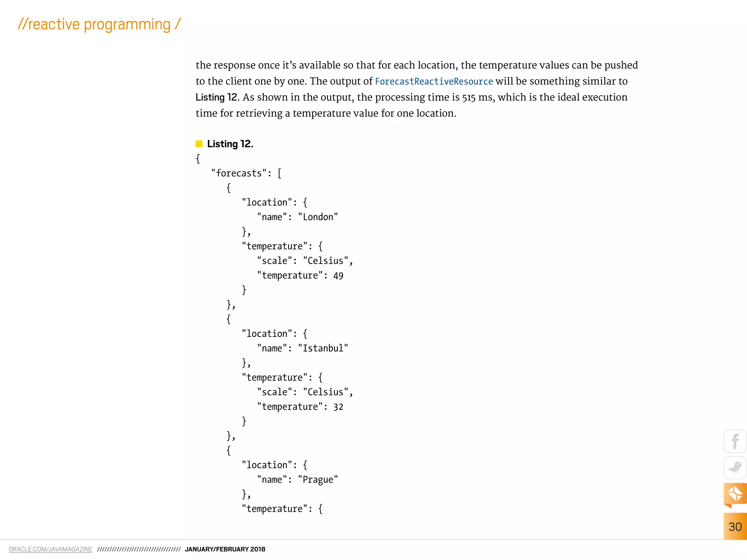This screenshot has width=747, height=560.
Task: Open the ORACLE.COM/JAVAMAGAZINE link
Action: (50, 549)
